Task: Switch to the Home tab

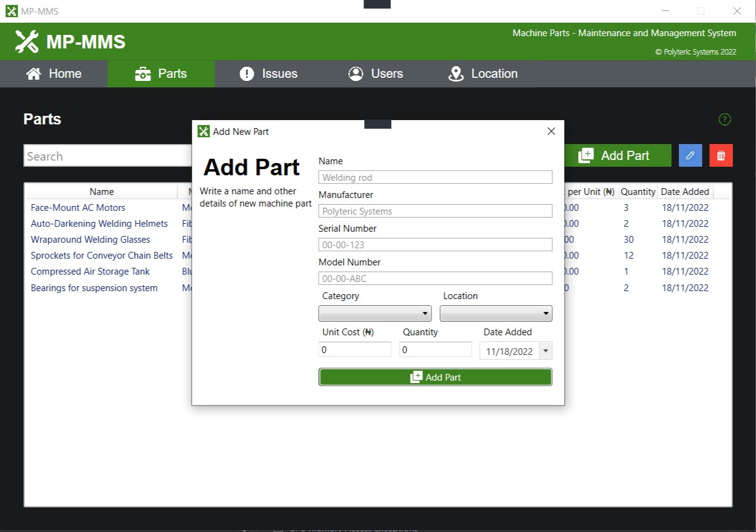Action: pos(53,73)
